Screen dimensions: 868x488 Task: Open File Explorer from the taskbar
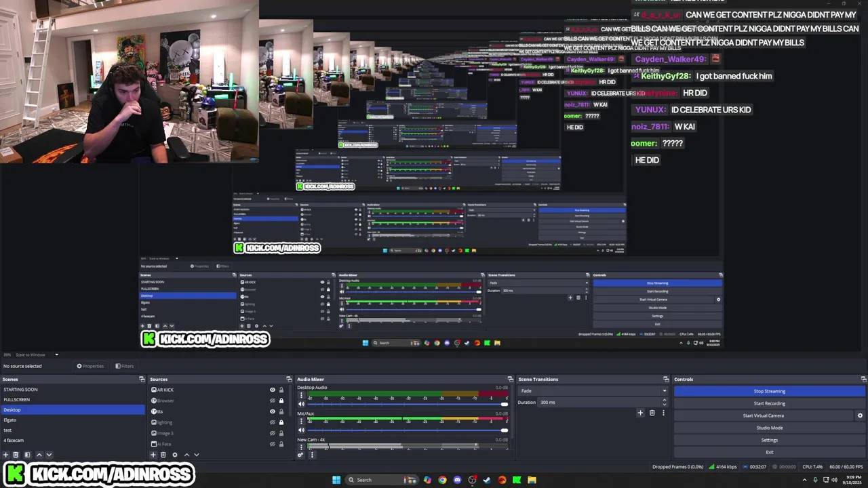pos(532,480)
